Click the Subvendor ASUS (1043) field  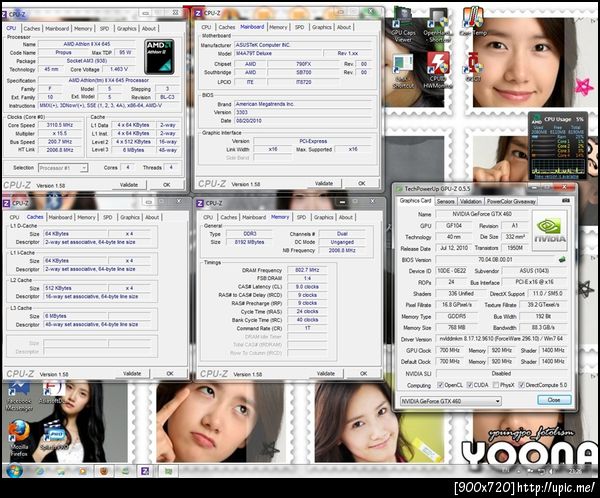(x=534, y=271)
